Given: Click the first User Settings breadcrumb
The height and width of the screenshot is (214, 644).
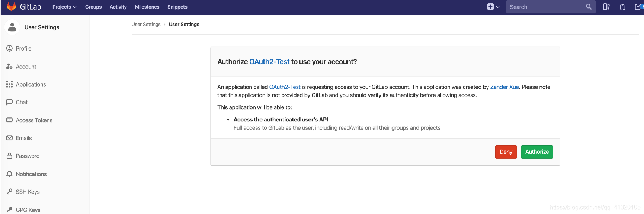Looking at the screenshot, I should click(x=146, y=24).
